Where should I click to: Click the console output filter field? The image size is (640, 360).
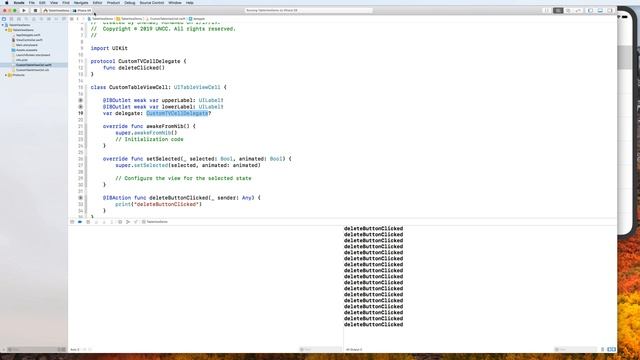576,349
